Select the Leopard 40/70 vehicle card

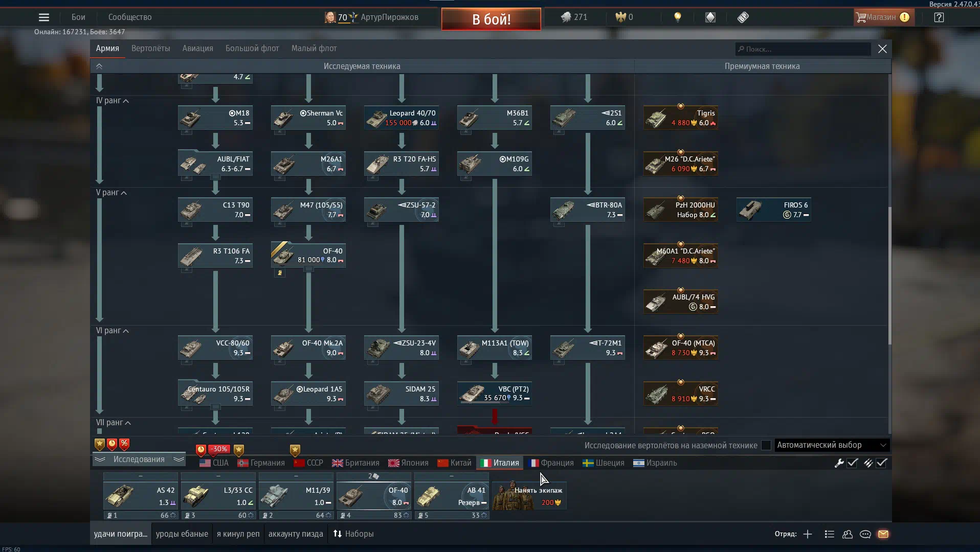click(x=402, y=118)
